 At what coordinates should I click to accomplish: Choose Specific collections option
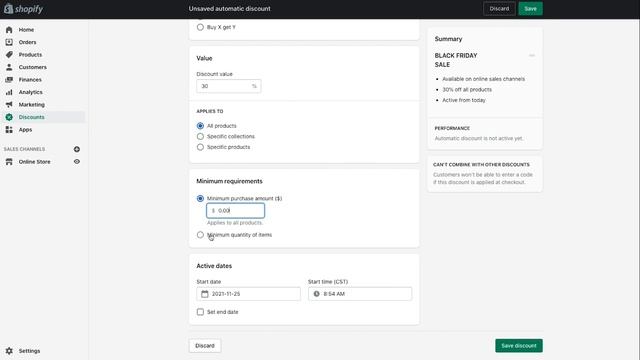click(x=200, y=136)
